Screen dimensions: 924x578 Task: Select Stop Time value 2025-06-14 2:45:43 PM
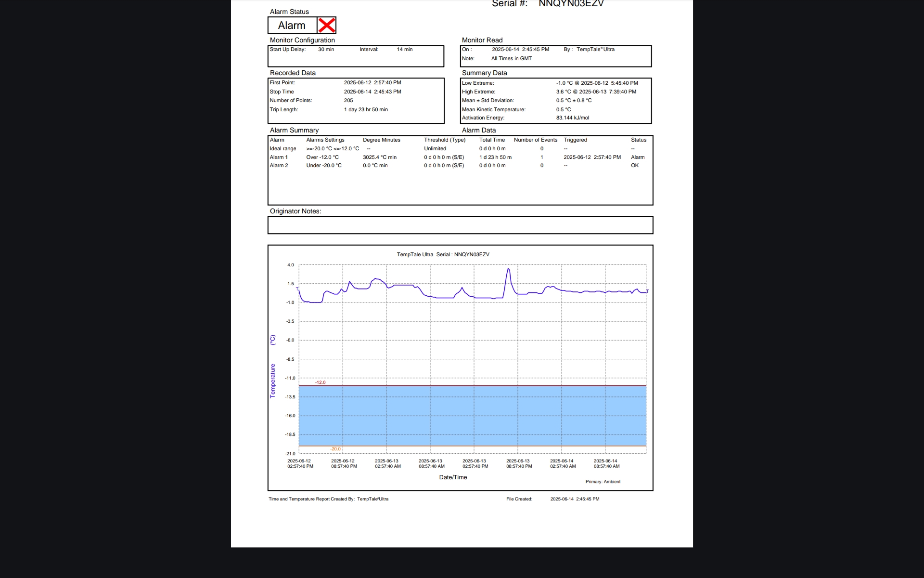372,92
